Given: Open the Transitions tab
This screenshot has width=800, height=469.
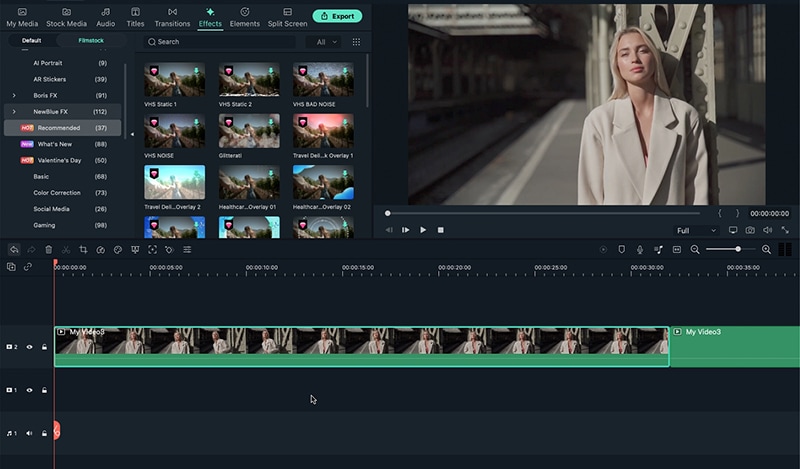Looking at the screenshot, I should (x=172, y=17).
